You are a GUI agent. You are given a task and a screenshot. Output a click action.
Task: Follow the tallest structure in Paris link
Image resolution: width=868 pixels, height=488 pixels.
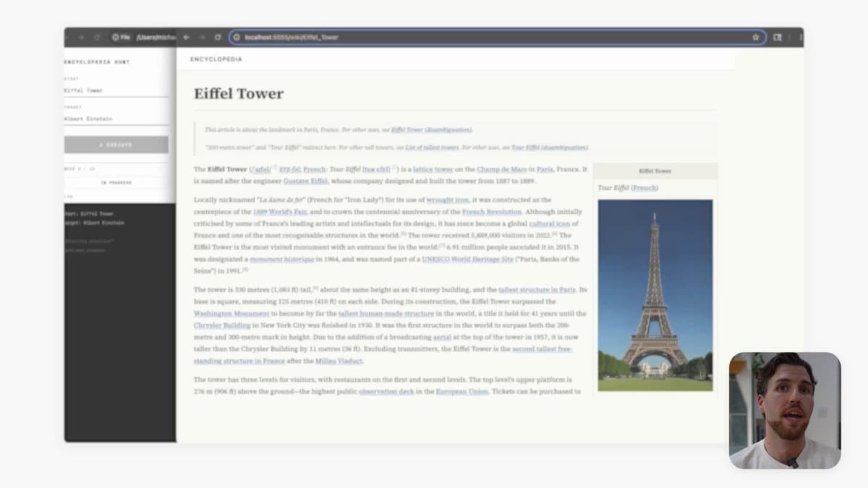pyautogui.click(x=537, y=290)
